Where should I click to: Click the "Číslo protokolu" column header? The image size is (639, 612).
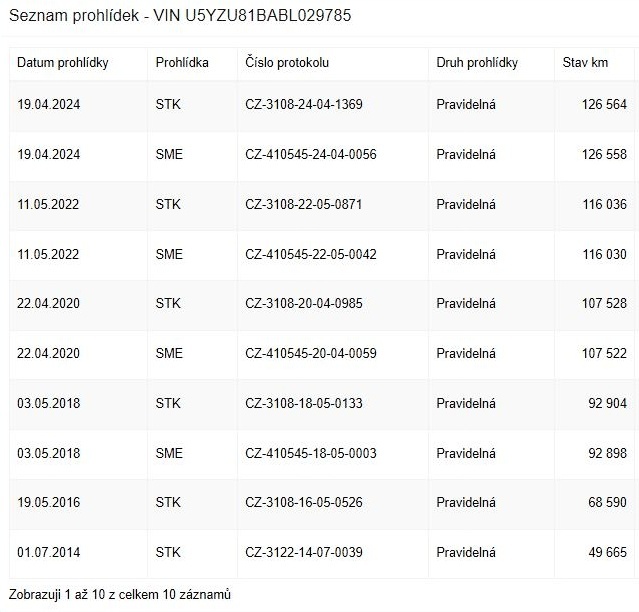(287, 63)
